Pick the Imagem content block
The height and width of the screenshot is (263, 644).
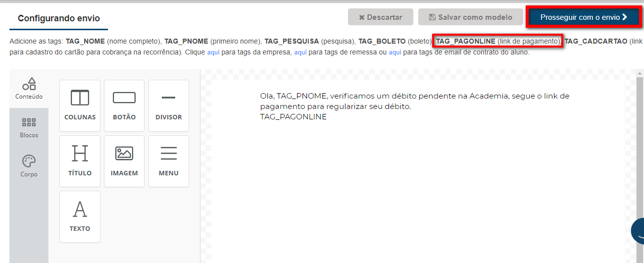124,161
